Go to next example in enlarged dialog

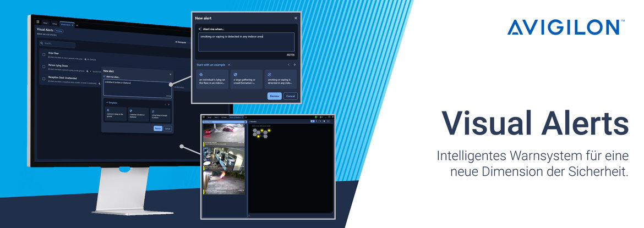(x=294, y=64)
